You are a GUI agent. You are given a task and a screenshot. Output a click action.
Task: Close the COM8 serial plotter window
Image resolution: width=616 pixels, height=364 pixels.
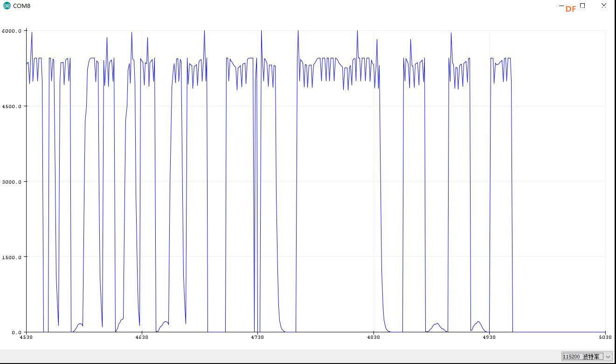coord(604,6)
